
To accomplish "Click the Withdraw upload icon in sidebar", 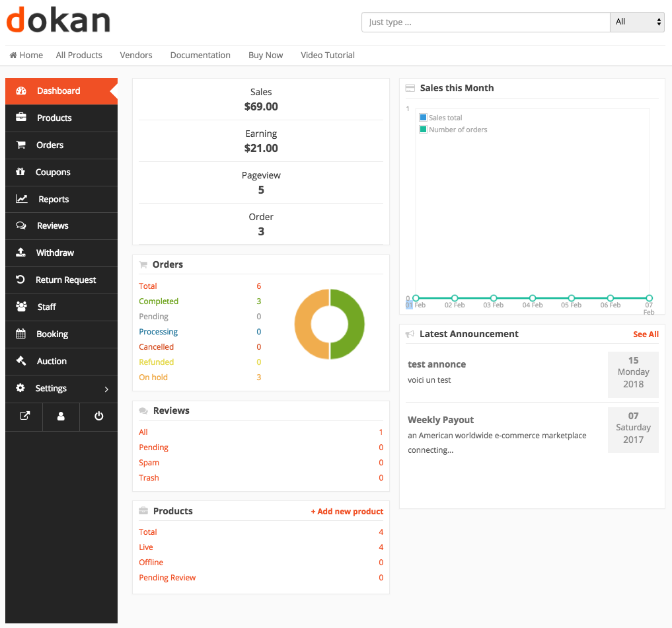I will [21, 253].
